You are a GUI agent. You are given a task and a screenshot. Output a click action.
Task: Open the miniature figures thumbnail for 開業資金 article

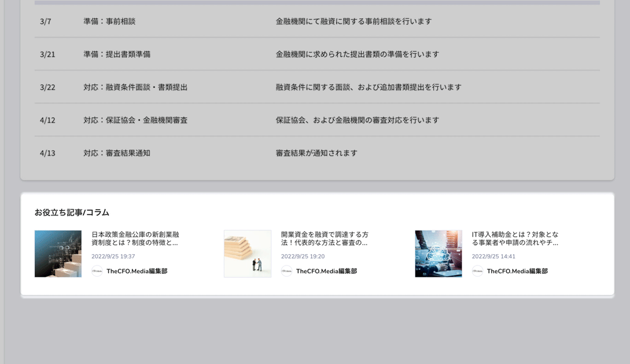pos(248,254)
